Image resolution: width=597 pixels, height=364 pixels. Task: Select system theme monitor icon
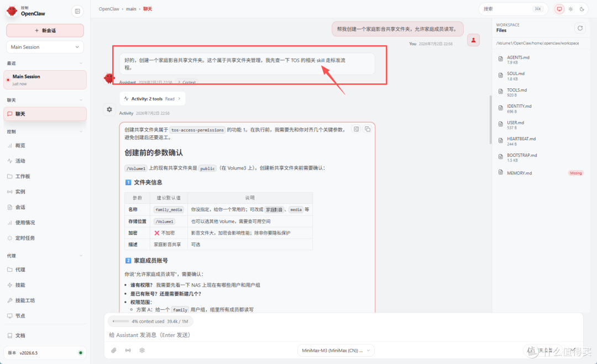559,9
